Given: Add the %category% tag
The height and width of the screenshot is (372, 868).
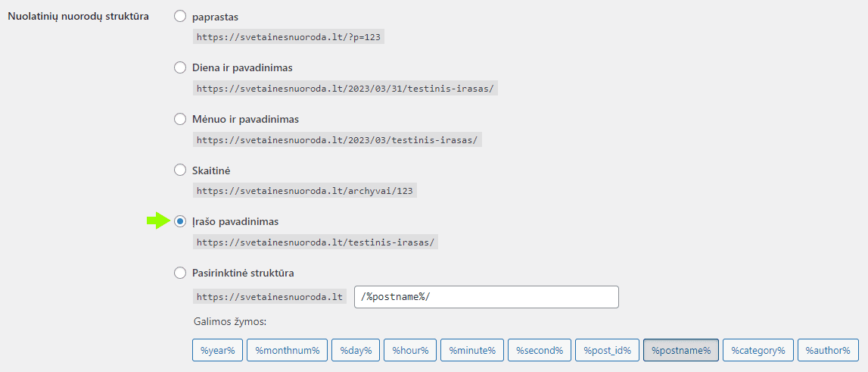Looking at the screenshot, I should click(x=758, y=350).
